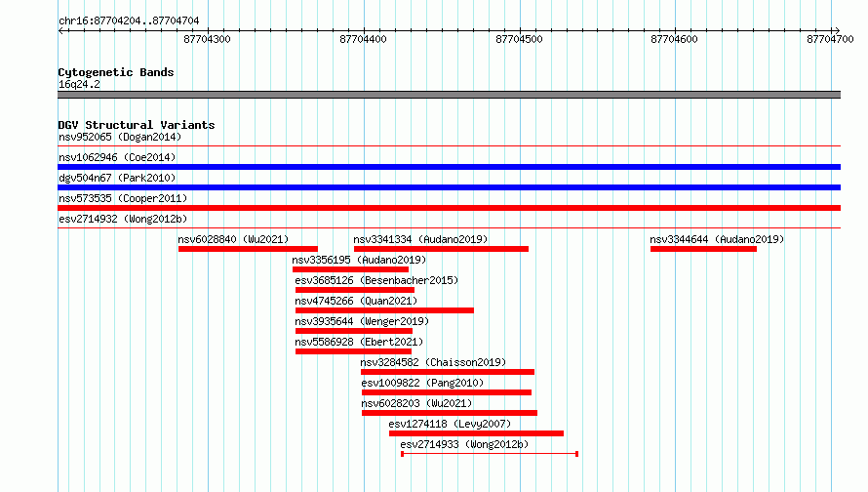Viewport: 868px width, 492px height.
Task: Open nsv3344644 (Audano2019) variant label
Action: click(x=717, y=239)
